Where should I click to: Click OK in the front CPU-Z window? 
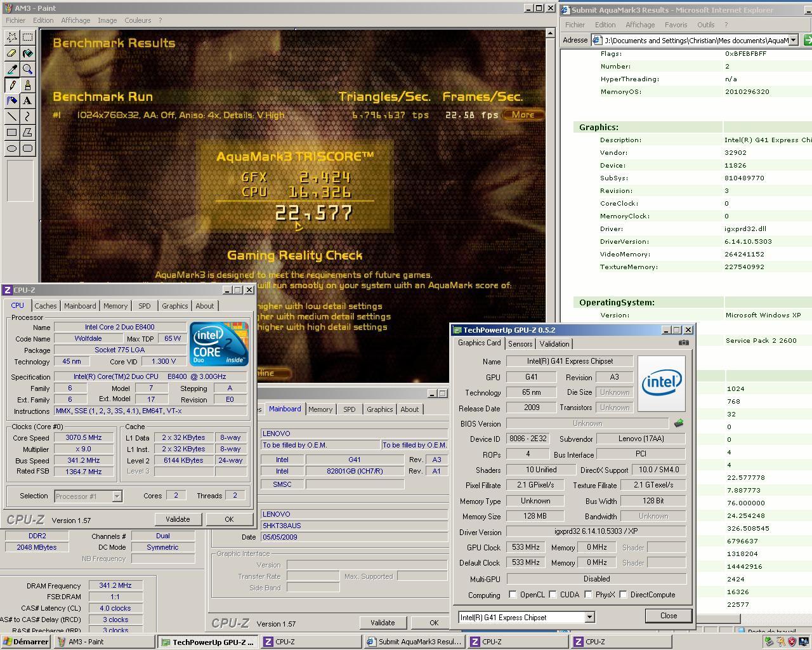(229, 519)
